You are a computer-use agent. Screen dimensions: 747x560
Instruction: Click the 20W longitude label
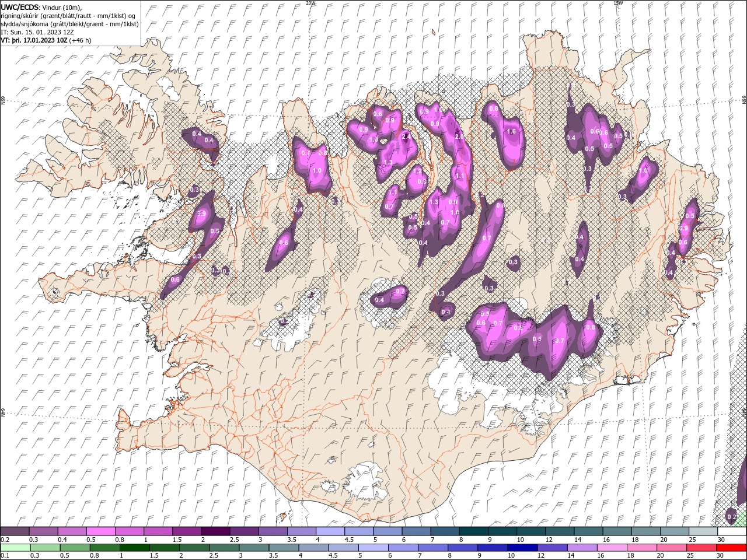point(310,3)
